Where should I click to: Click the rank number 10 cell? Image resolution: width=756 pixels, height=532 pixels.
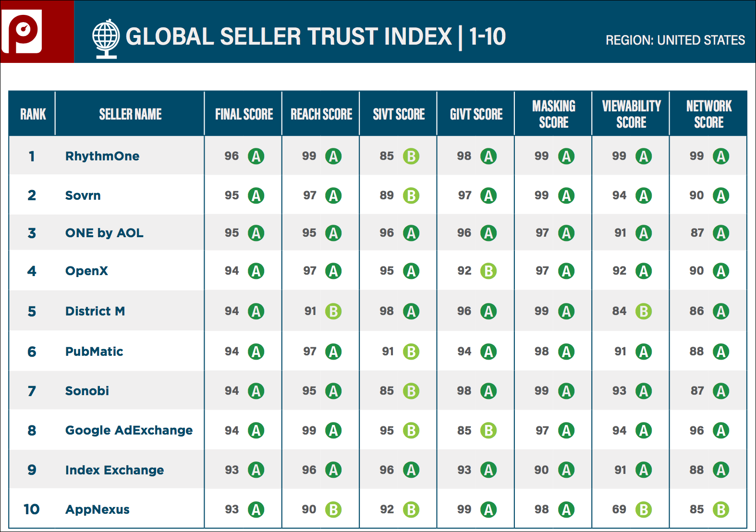click(x=32, y=509)
